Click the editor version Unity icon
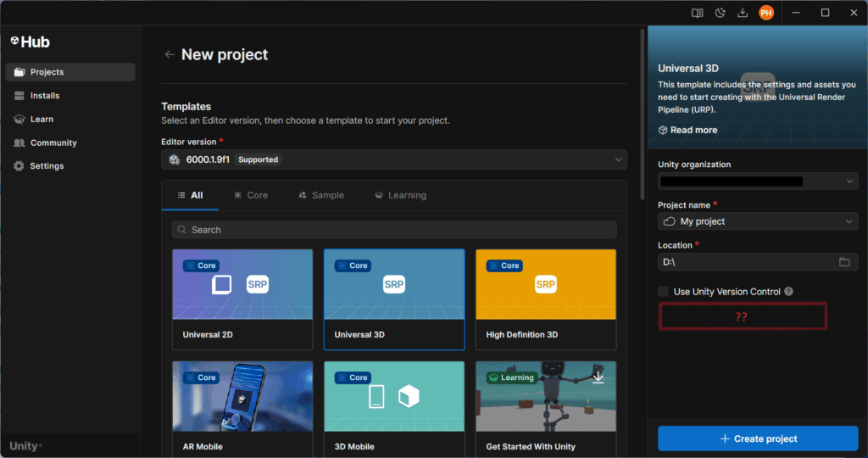The image size is (868, 458). point(175,159)
